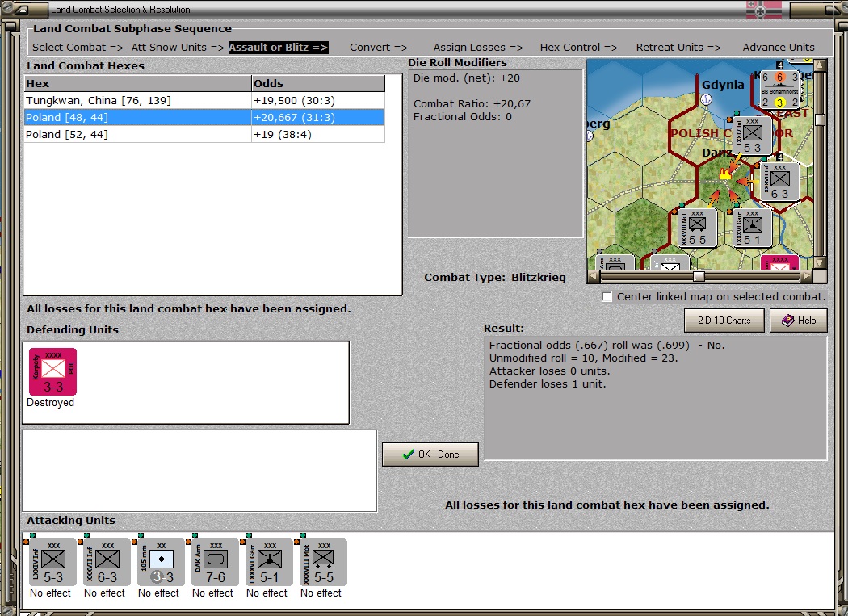Click the +20,667 (31:3) odds cell

(318, 117)
